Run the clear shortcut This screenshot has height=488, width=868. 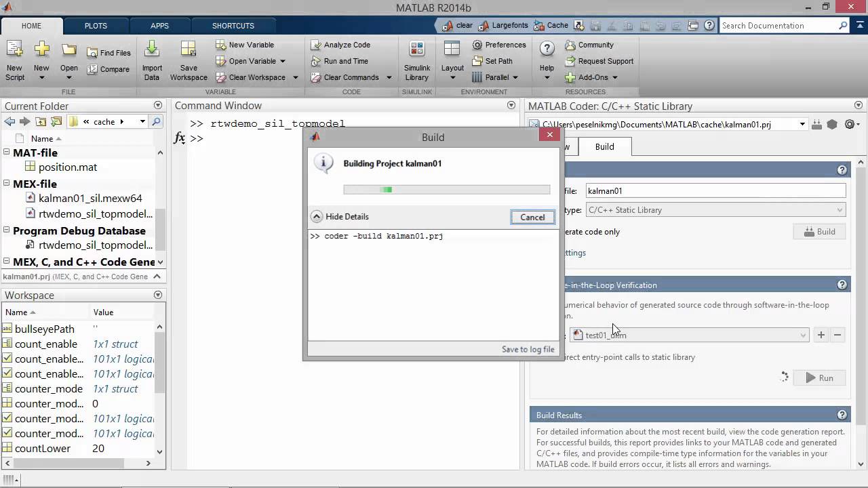(458, 26)
